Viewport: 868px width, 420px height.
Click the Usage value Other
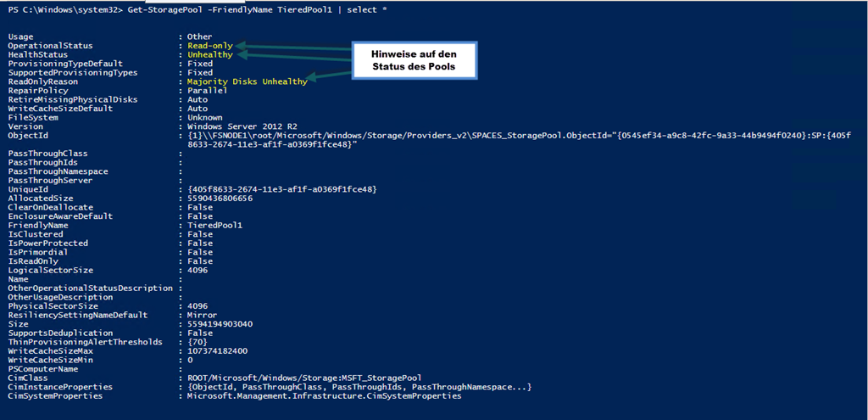click(x=200, y=37)
